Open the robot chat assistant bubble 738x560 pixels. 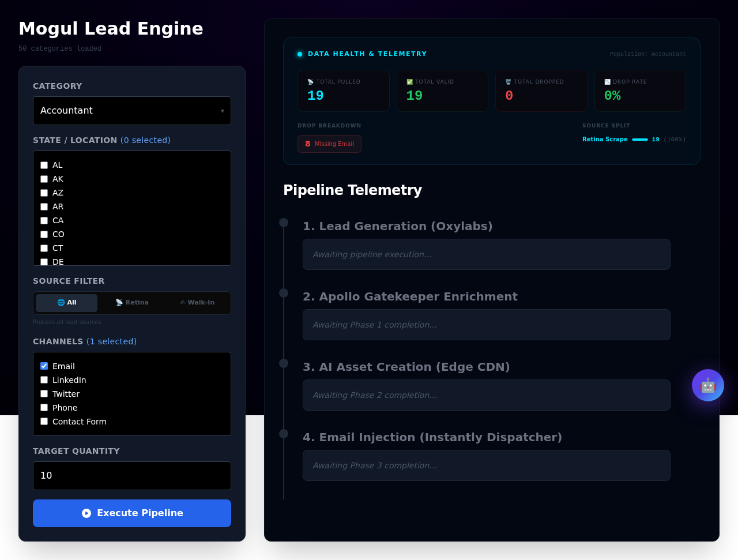[707, 385]
